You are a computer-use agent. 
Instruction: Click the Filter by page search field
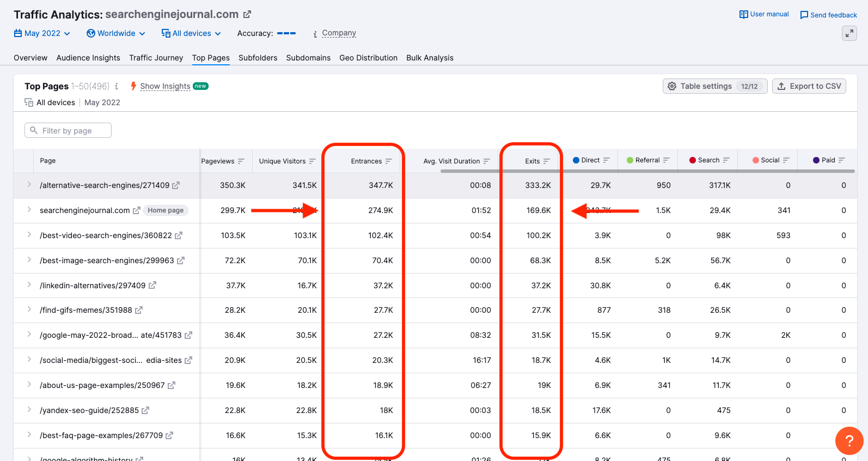[x=68, y=130]
